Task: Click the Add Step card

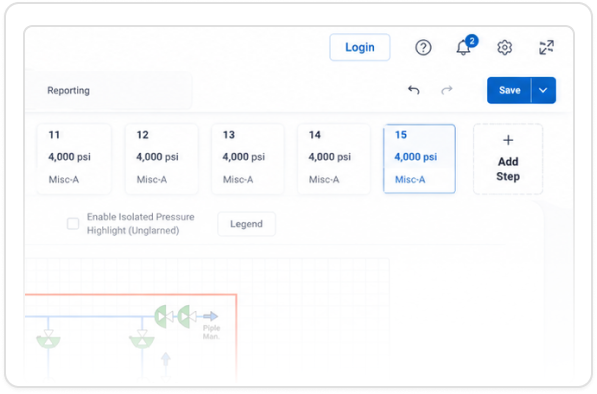Action: pos(508,159)
